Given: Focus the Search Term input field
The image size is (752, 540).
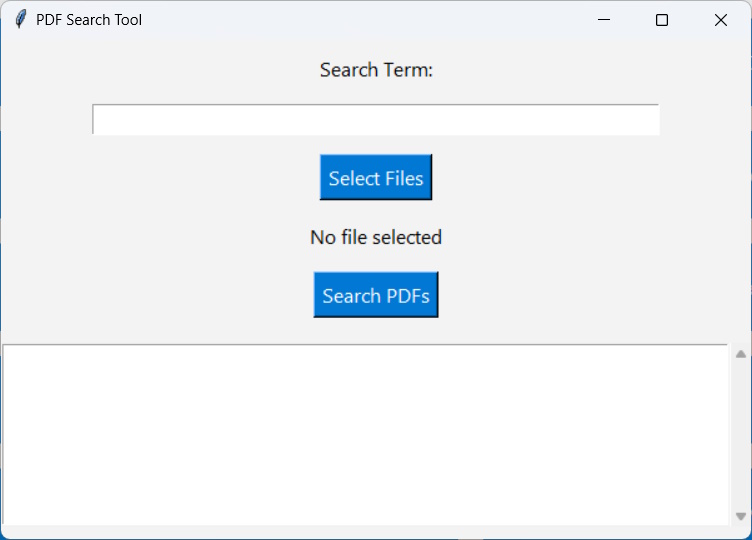Looking at the screenshot, I should point(376,119).
